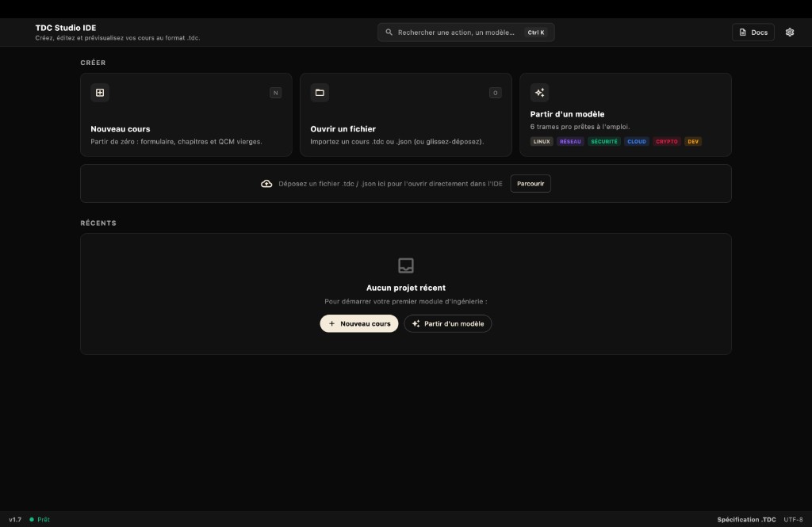Click the 'Importez un cours .tdc ou .json' description
Screen dimensions: 812x527
pos(397,142)
